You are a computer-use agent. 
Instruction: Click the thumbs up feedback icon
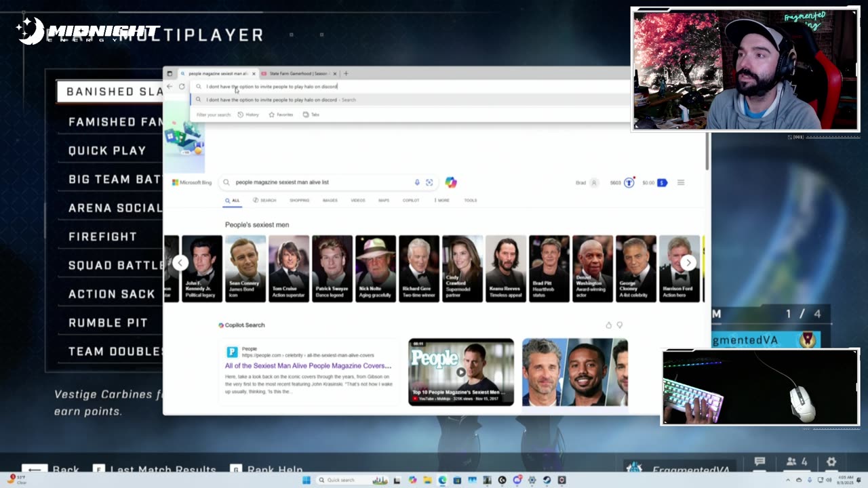pyautogui.click(x=608, y=325)
